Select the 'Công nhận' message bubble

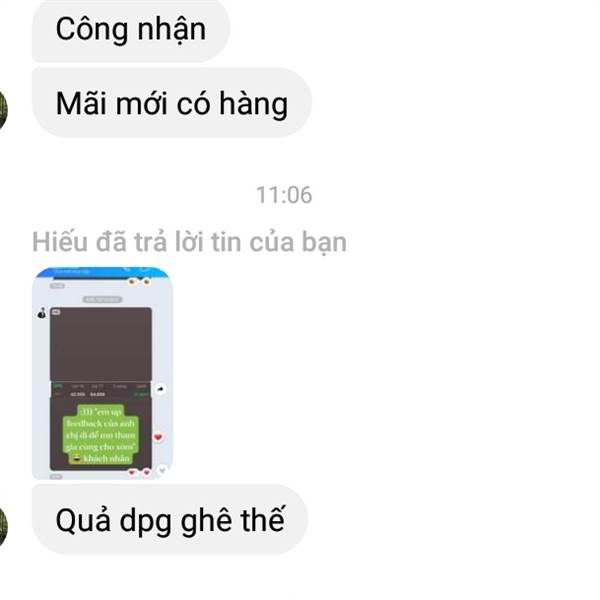130,30
